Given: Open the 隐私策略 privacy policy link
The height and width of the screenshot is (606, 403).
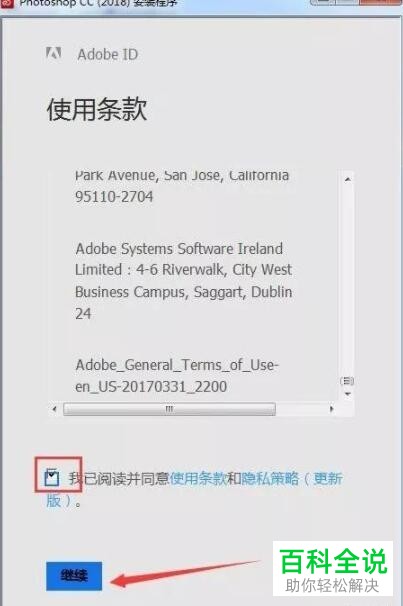Looking at the screenshot, I should click(x=270, y=478).
